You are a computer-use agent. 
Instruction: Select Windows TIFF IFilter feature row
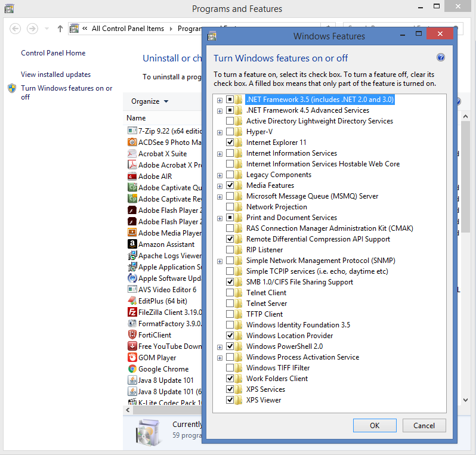tap(278, 367)
